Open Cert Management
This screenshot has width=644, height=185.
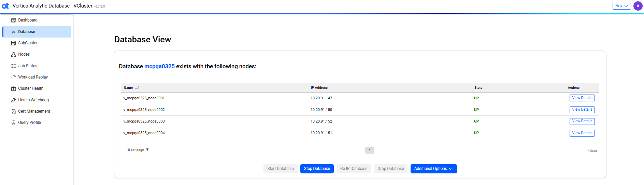tap(37, 111)
